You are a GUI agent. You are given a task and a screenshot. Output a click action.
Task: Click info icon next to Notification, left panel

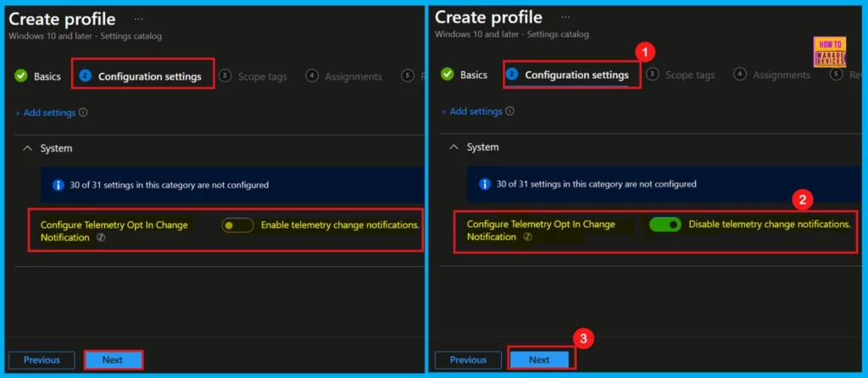(101, 237)
